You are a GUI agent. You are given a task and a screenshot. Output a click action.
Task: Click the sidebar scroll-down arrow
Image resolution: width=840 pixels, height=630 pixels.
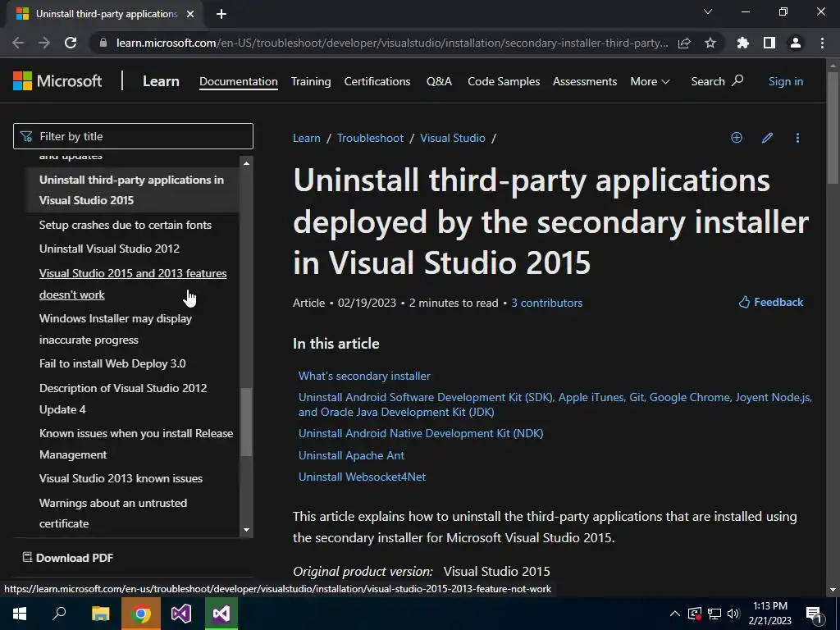pyautogui.click(x=246, y=530)
